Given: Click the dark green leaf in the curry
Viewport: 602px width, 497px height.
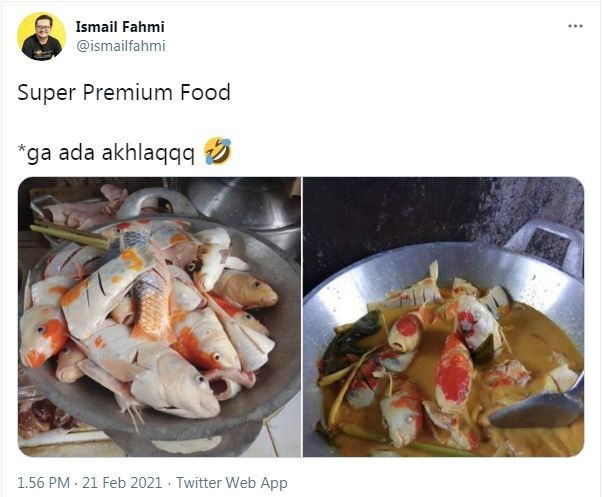Looking at the screenshot, I should (x=351, y=340).
